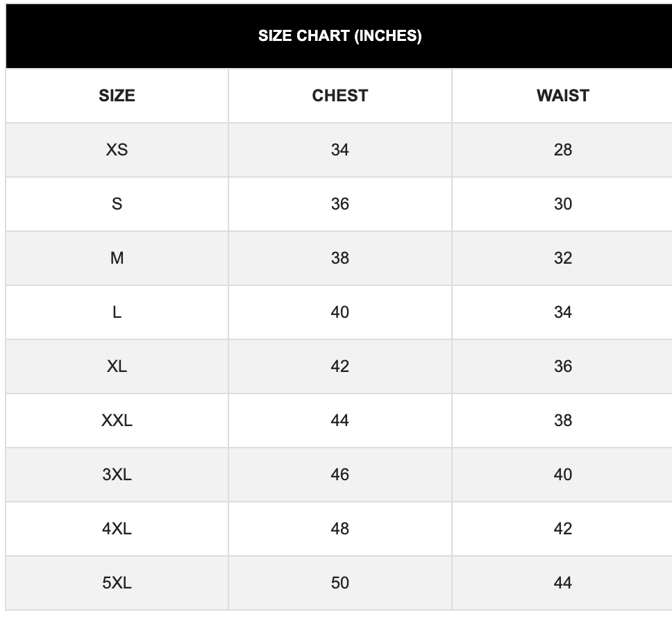Viewport: 672px width, 644px height.
Task: Choose the 3XL size cell
Action: [117, 475]
